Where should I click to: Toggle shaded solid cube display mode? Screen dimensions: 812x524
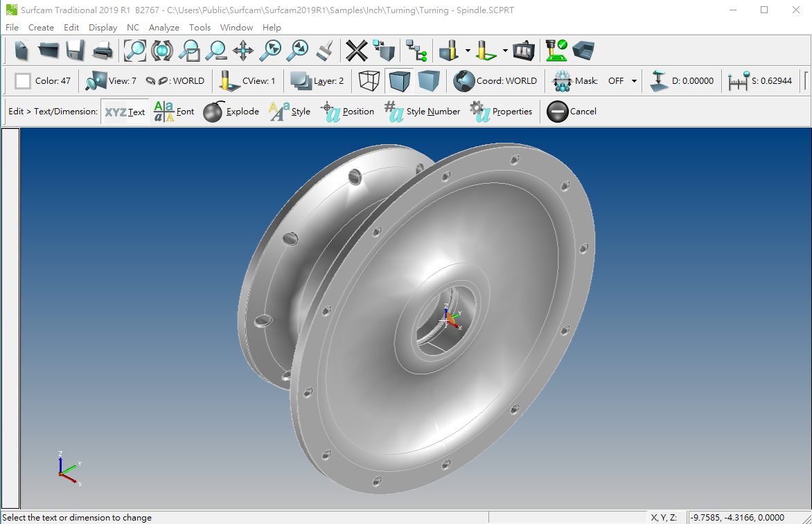coord(429,81)
